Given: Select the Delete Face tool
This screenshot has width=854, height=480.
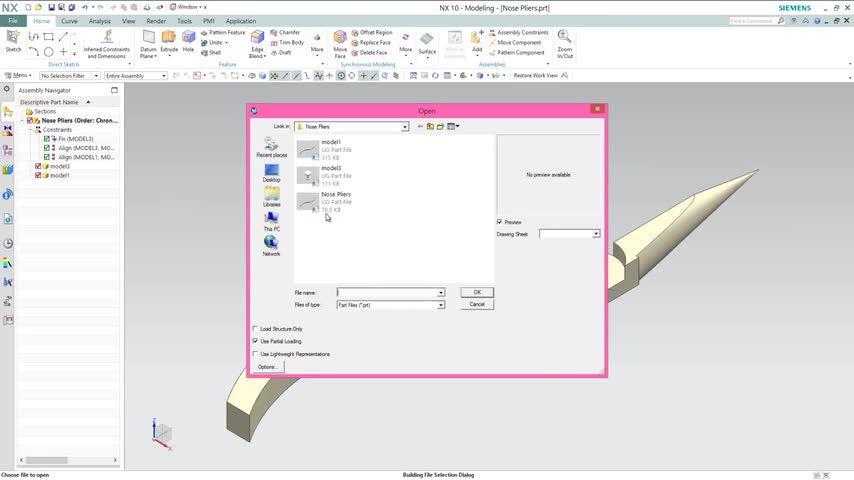Looking at the screenshot, I should tap(369, 53).
